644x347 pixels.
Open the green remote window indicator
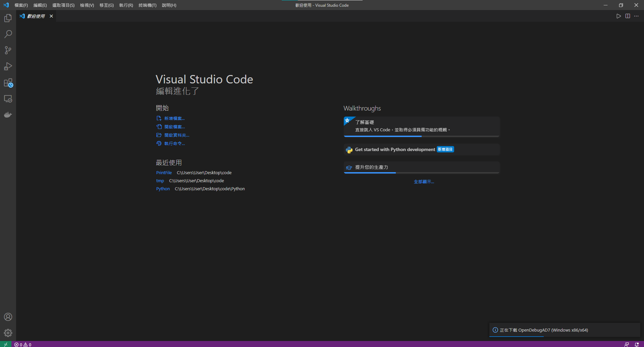6,344
